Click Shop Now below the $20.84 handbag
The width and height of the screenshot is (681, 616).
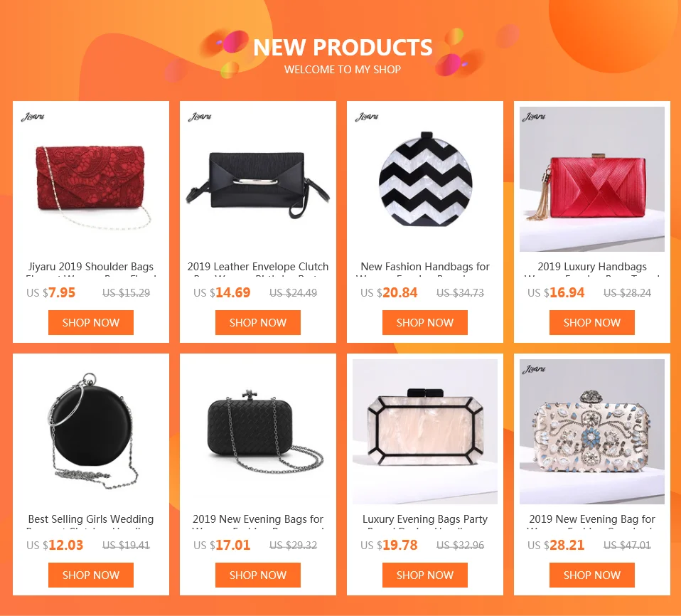click(x=425, y=322)
